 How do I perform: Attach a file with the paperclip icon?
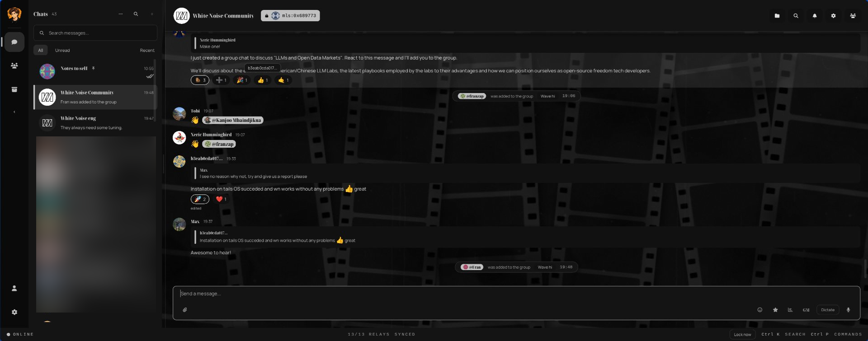(185, 310)
